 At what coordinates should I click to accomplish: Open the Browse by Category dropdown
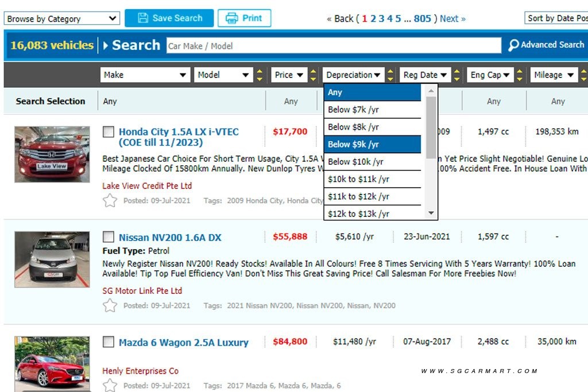(x=62, y=18)
